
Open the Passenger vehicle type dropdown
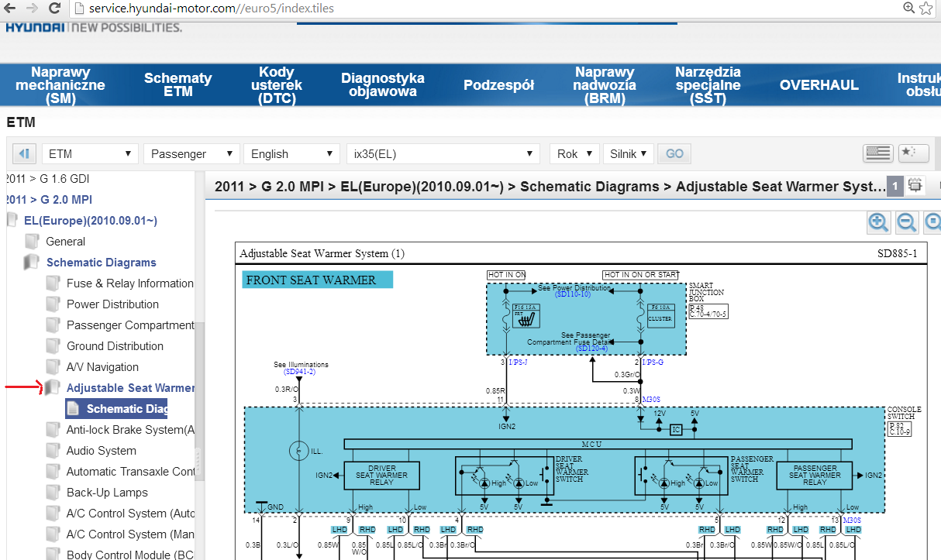191,153
